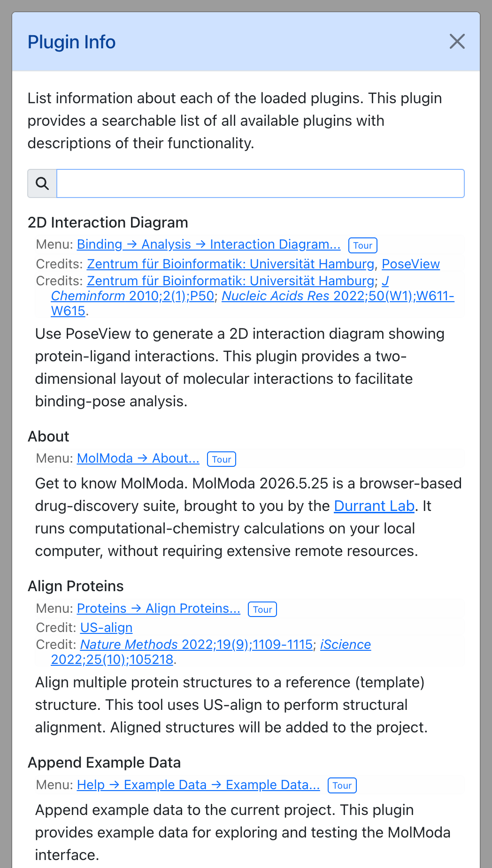Visit the Durrant Lab link
This screenshot has width=492, height=868.
pyautogui.click(x=374, y=506)
